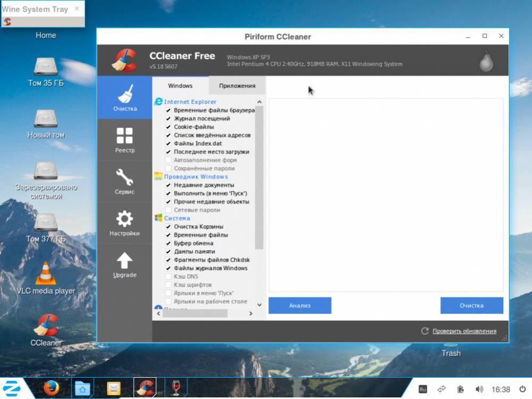Screen dimensions: 532x399
Task: Uncheck Cookie-файлы checkbox
Action: 168,127
